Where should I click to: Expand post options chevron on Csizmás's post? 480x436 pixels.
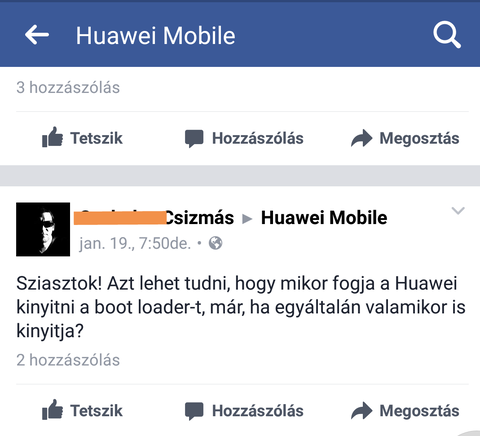coord(458,211)
